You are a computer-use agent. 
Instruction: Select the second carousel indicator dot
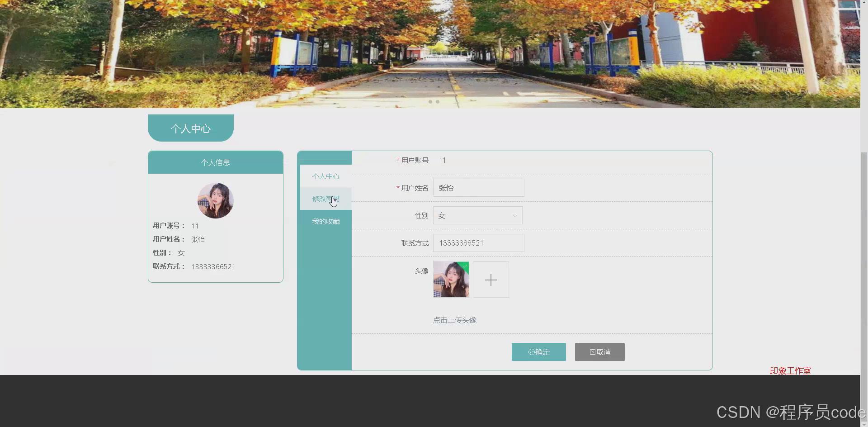(438, 102)
